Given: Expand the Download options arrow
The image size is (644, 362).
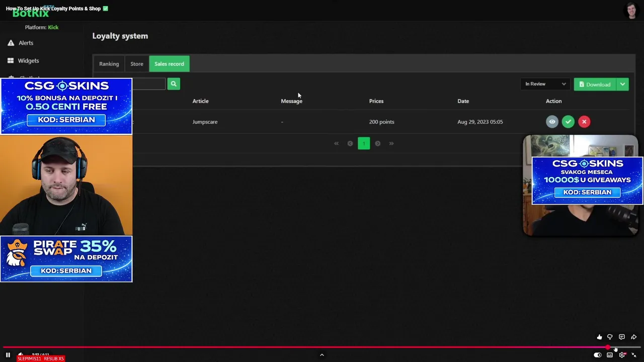Looking at the screenshot, I should (622, 84).
